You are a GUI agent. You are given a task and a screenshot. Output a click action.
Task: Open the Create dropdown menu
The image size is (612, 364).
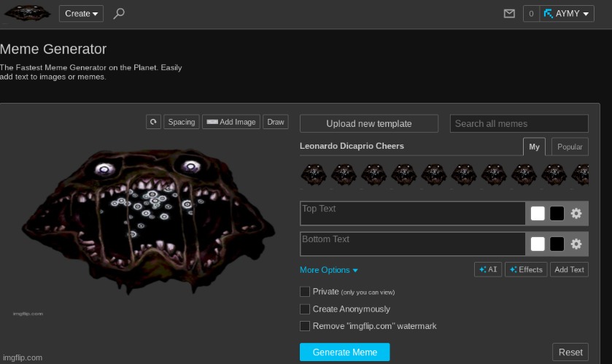click(x=81, y=13)
